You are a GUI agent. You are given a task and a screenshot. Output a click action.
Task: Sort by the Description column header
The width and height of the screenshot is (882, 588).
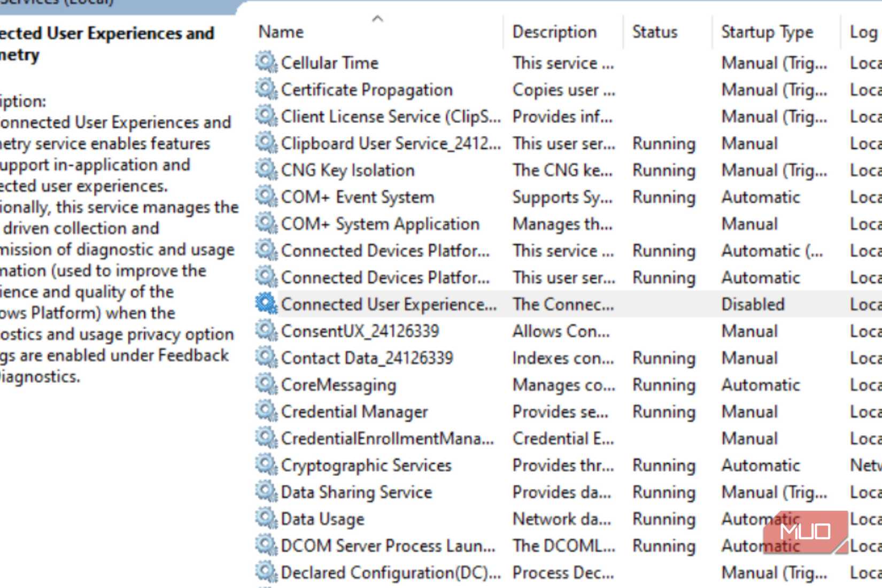click(554, 32)
